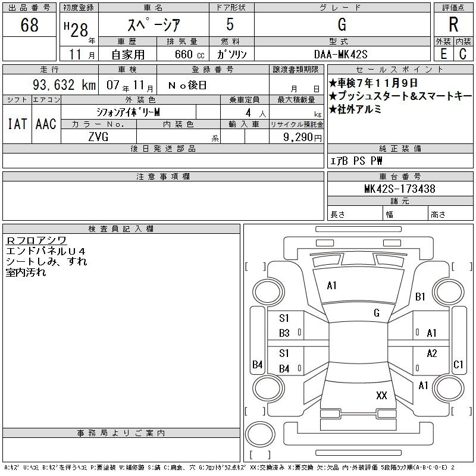
Task: Click the G windshield chip mark in the diagram
Action: coord(377,312)
